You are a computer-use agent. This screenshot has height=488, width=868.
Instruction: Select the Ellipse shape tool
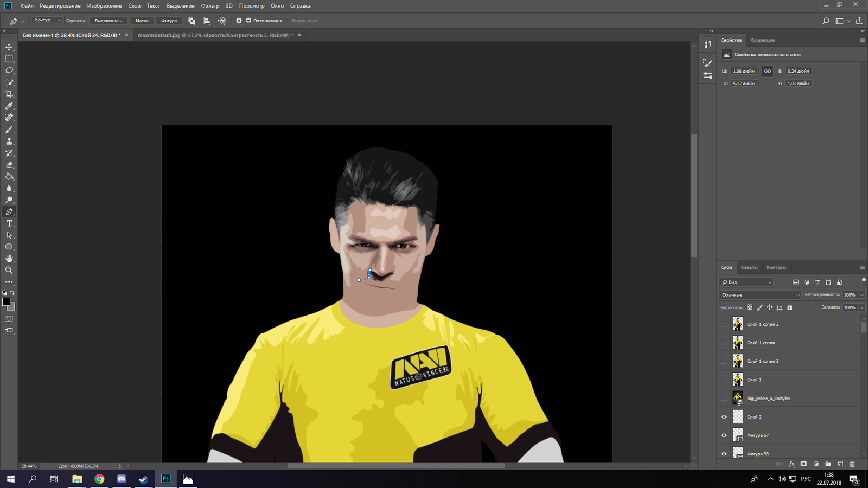9,247
